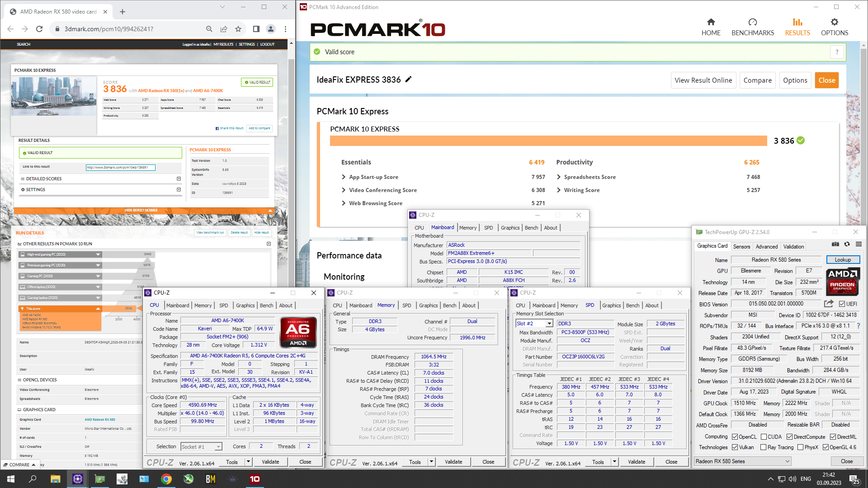Export BIOS with share arrow icon
This screenshot has height=488, width=868.
[x=829, y=304]
